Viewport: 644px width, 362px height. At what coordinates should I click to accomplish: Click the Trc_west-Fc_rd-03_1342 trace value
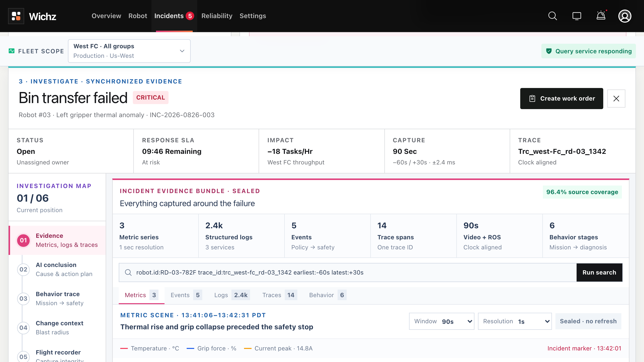(x=562, y=151)
